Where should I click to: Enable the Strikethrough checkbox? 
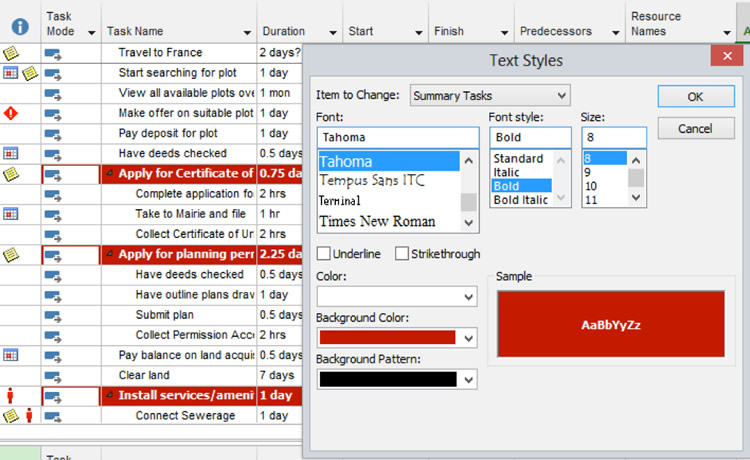pyautogui.click(x=402, y=254)
